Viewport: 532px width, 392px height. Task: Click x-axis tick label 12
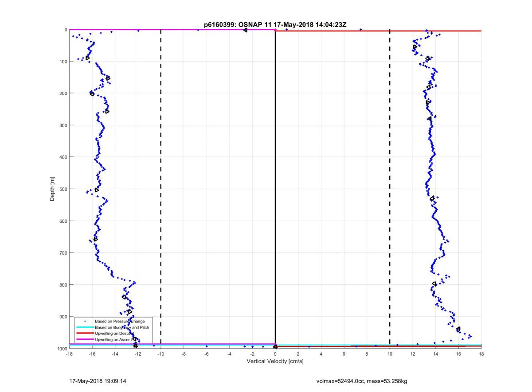coord(413,354)
